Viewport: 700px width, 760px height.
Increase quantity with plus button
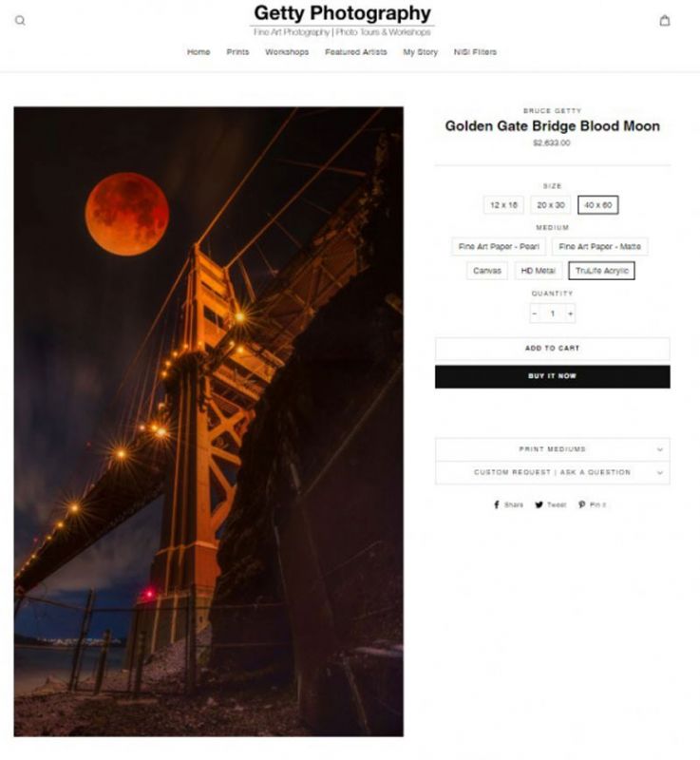[x=570, y=313]
